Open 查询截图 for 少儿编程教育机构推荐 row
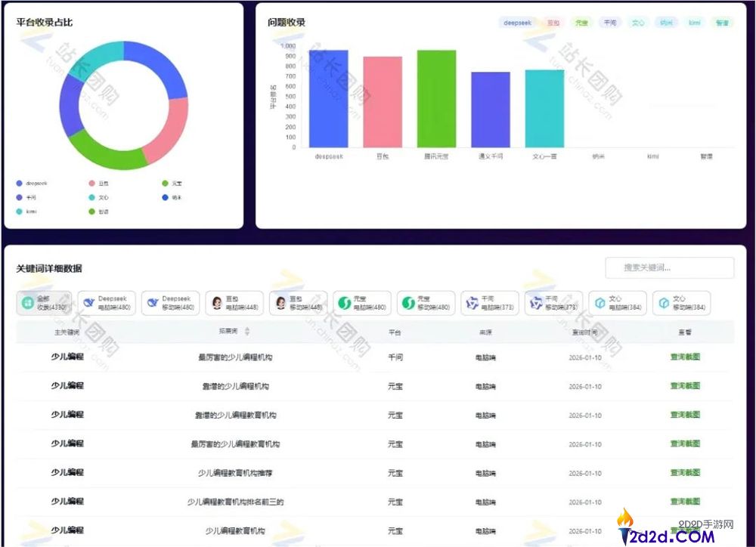The height and width of the screenshot is (547, 756). (x=685, y=473)
